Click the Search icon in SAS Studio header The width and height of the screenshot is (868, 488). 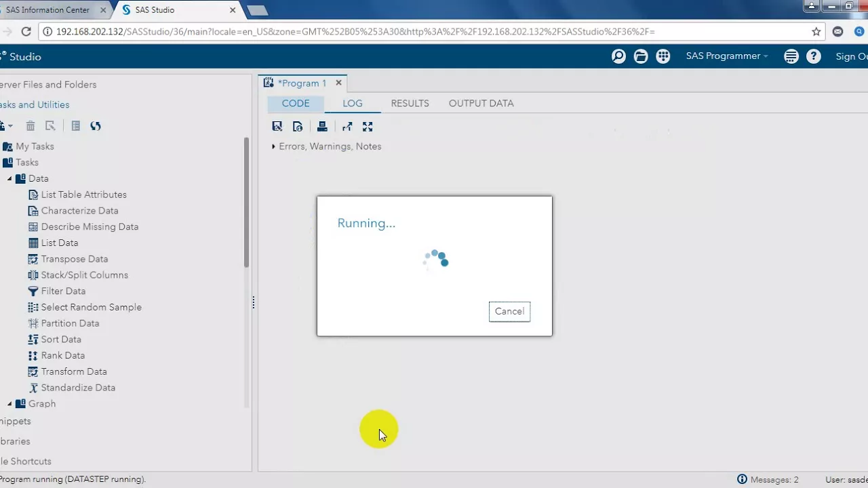(618, 57)
